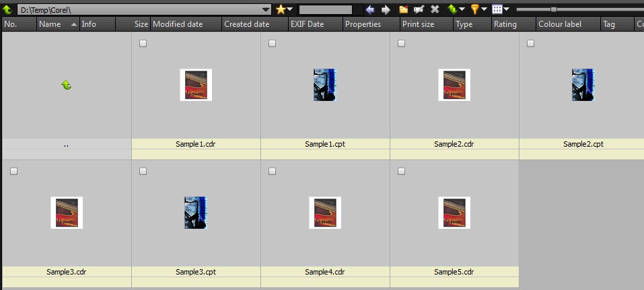The height and width of the screenshot is (290, 644).
Task: Expand the view mode dropdown arrow
Action: 507,9
